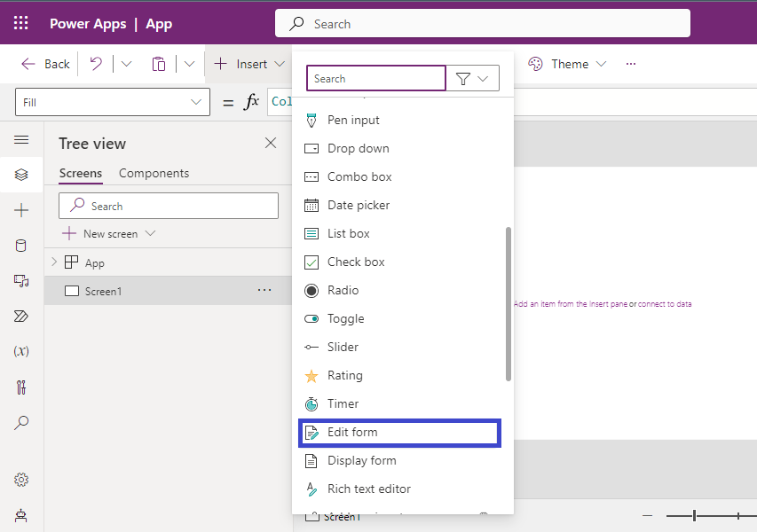Switch to the Components tab
Viewport: 757px width, 532px height.
(x=154, y=173)
